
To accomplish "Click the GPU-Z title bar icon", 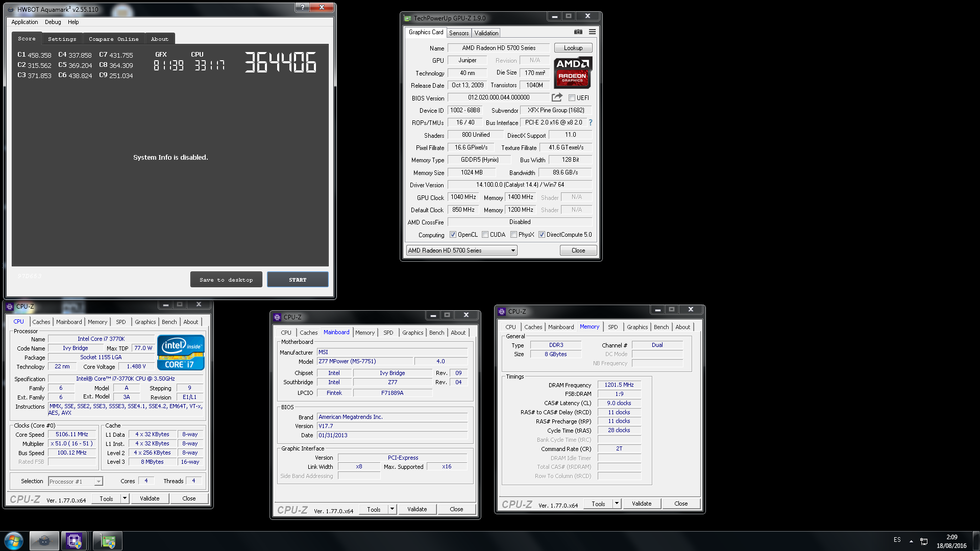I will click(407, 18).
